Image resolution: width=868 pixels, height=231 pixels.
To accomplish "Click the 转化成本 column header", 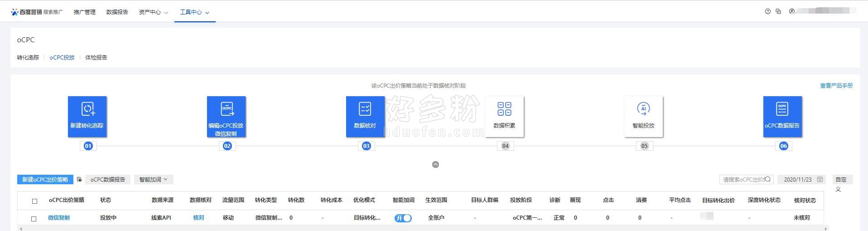I will (332, 200).
